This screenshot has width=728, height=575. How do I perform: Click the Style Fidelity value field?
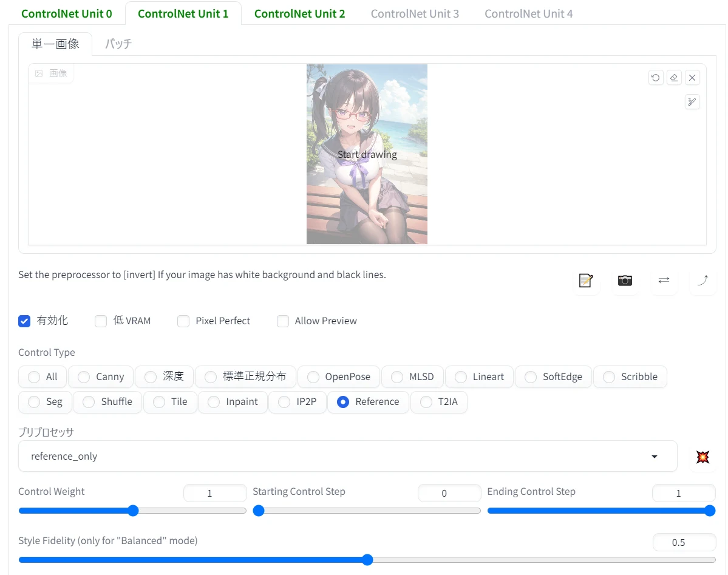pyautogui.click(x=684, y=542)
